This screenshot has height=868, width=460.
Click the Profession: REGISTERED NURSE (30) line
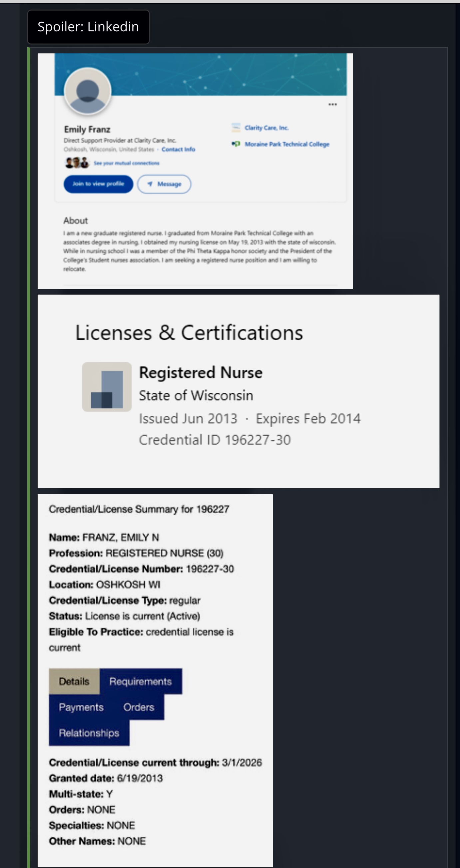(x=136, y=553)
